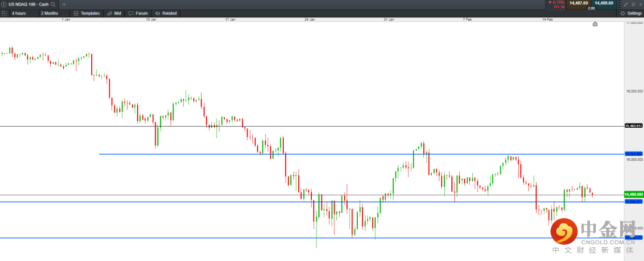Screen dimensions: 644x261
Task: Click the sell price 14,487.69 button
Action: tap(578, 3)
